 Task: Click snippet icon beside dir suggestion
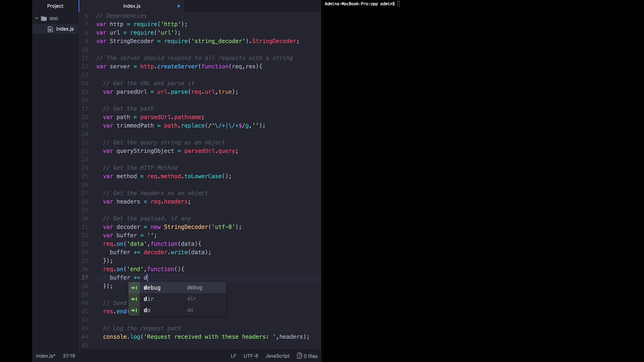coord(134,299)
